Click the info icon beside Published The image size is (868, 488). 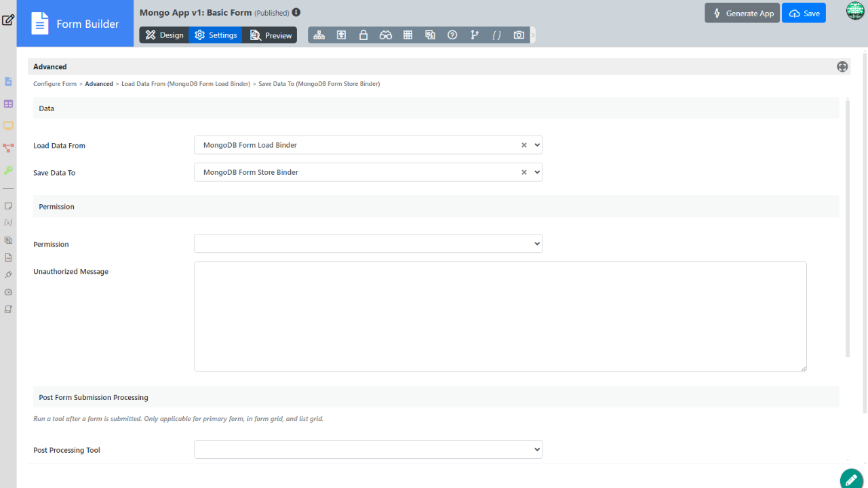[296, 12]
